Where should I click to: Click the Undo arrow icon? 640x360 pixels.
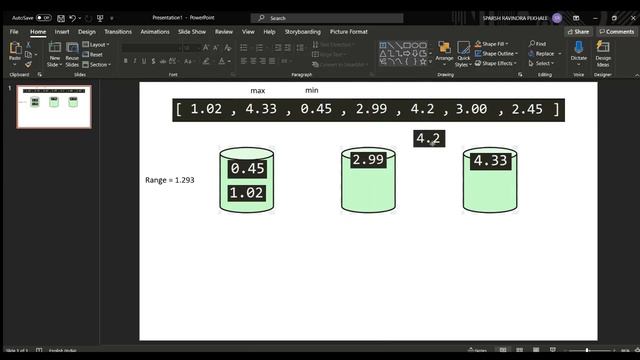72,18
